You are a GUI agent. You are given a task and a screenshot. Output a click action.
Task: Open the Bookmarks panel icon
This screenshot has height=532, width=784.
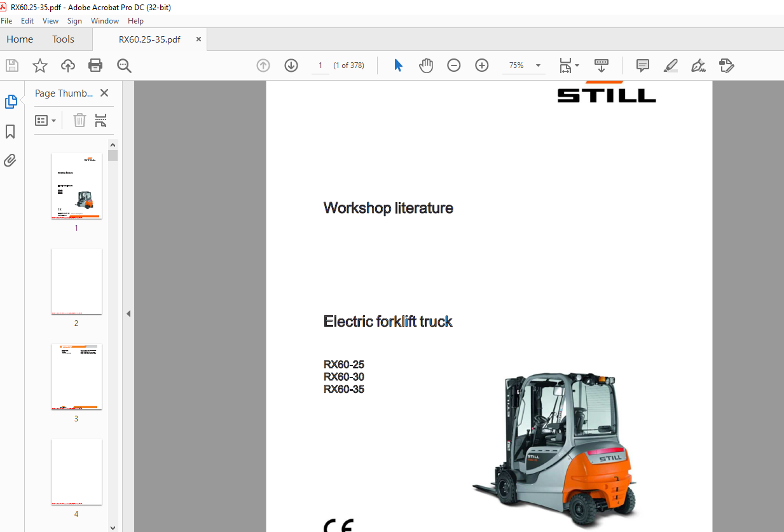[x=10, y=132]
